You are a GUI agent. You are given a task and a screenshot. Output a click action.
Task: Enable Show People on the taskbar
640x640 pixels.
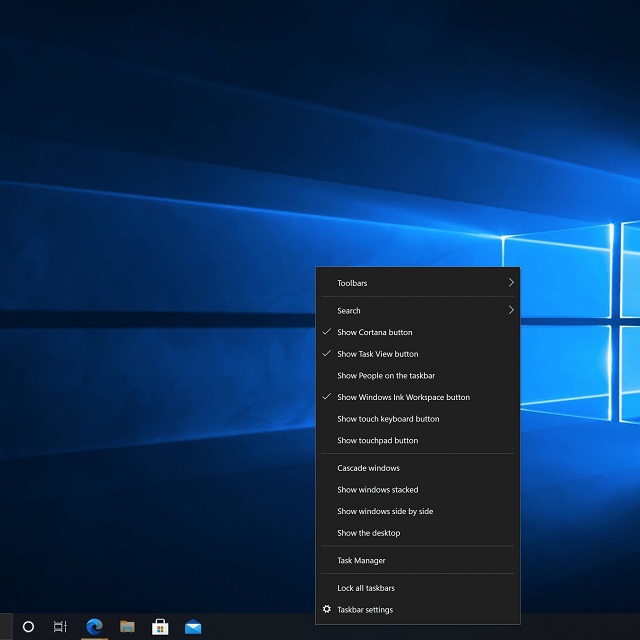tap(418, 376)
